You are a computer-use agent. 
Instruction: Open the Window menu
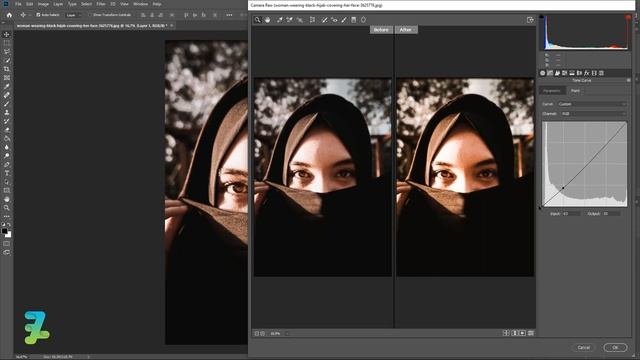click(141, 4)
